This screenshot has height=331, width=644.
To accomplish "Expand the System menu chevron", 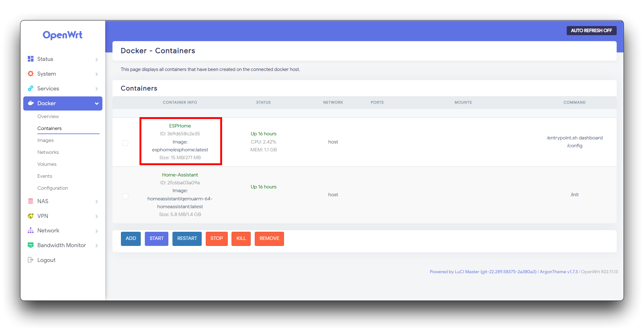I will click(97, 74).
